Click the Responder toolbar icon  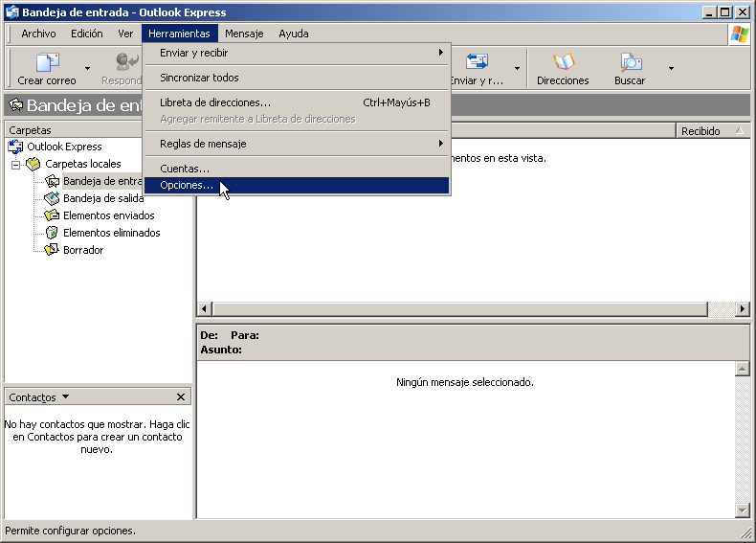[x=127, y=63]
